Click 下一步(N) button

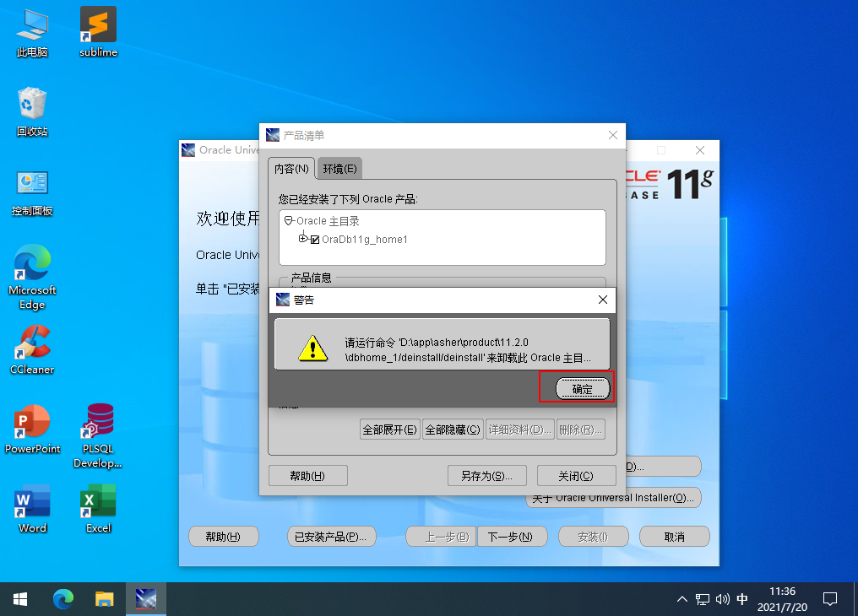pyautogui.click(x=512, y=537)
